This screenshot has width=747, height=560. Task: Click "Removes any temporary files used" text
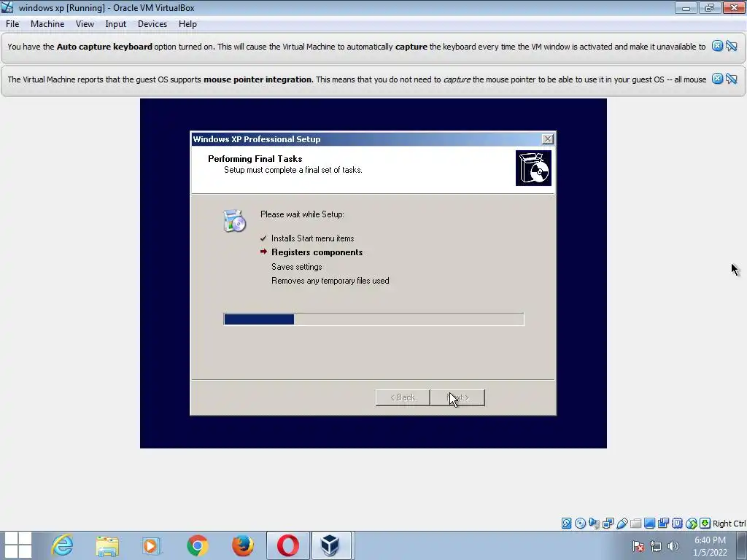(x=330, y=281)
